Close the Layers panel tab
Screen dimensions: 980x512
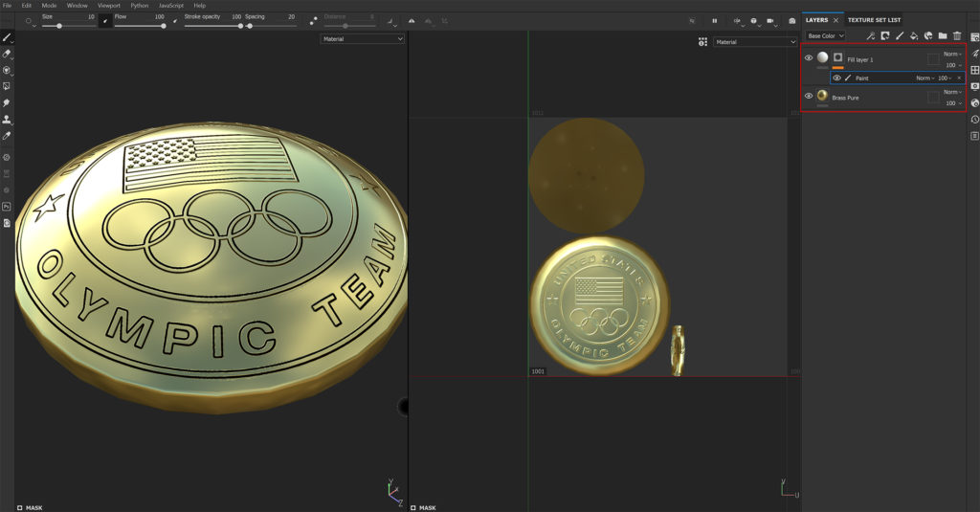coord(835,20)
